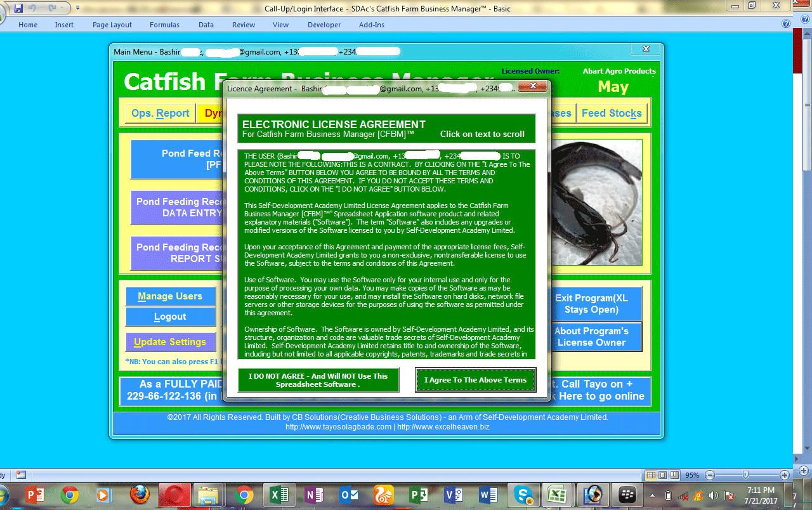Open PowerPoint from the taskbar
The image size is (812, 510).
pyautogui.click(x=34, y=495)
